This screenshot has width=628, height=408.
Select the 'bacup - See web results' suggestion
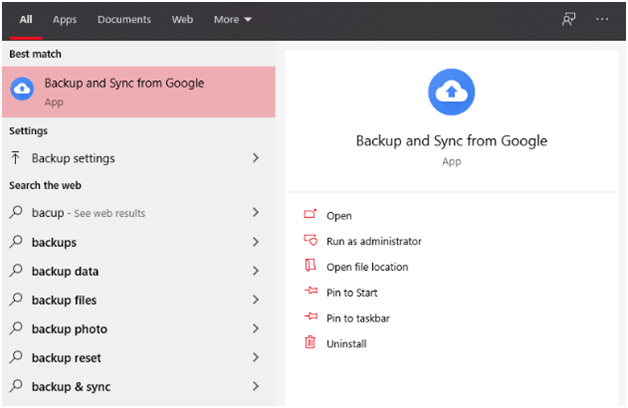pyautogui.click(x=139, y=213)
